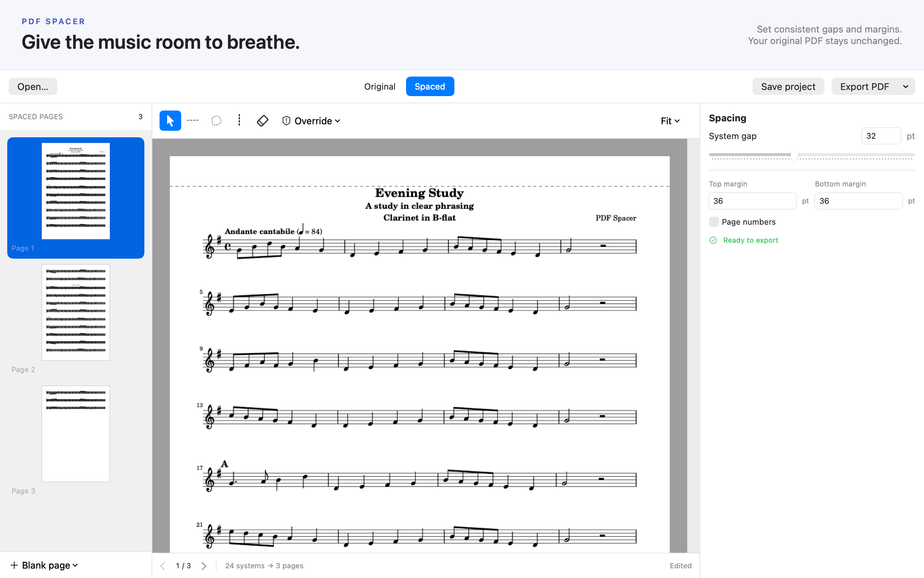Select the arrow pointer tool
This screenshot has width=924, height=578.
[170, 121]
